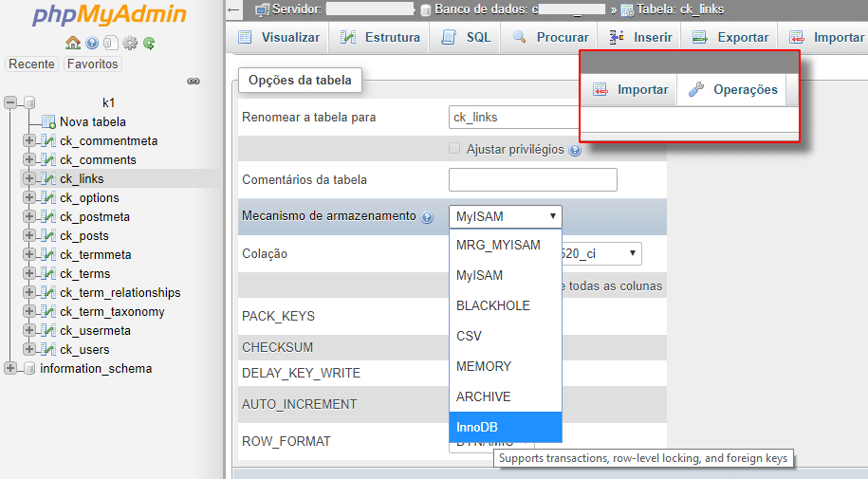Screen dimensions: 868x479
Task: Select InnoDB from the engine list
Action: click(x=506, y=427)
